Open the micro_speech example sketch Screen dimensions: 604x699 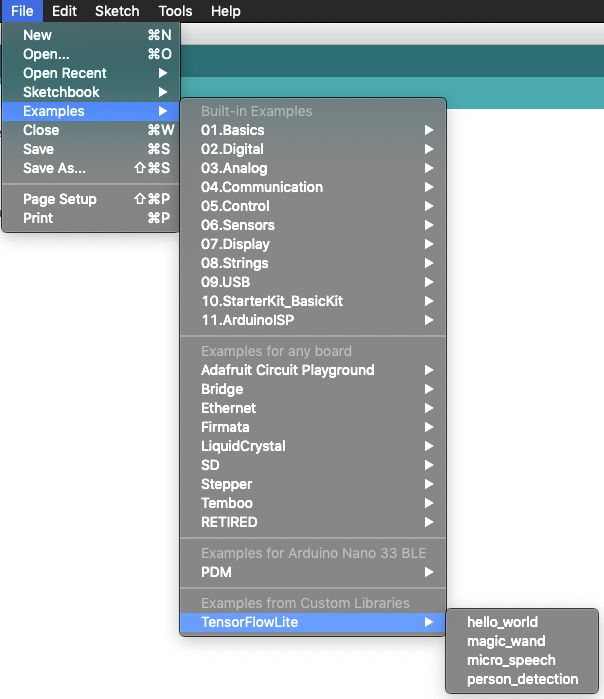(522, 660)
